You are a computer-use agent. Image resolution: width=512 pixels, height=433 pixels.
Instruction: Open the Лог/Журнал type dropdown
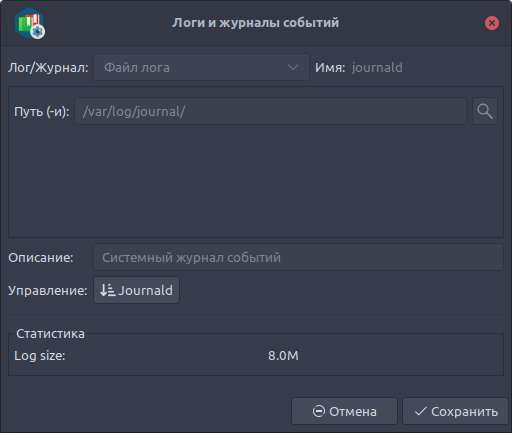(x=201, y=67)
